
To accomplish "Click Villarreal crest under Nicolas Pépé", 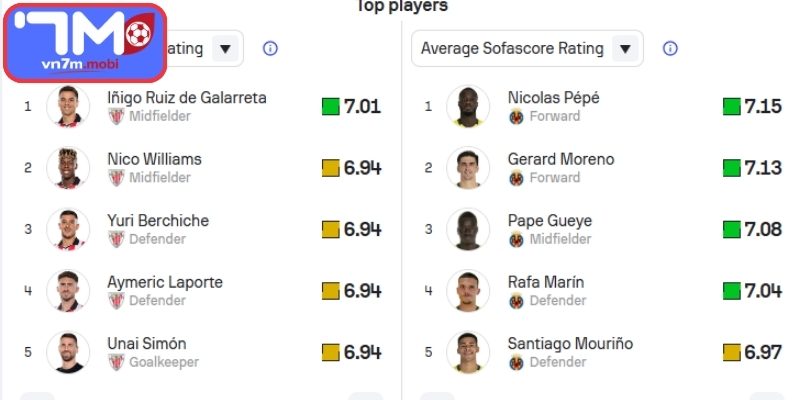I will pyautogui.click(x=516, y=117).
